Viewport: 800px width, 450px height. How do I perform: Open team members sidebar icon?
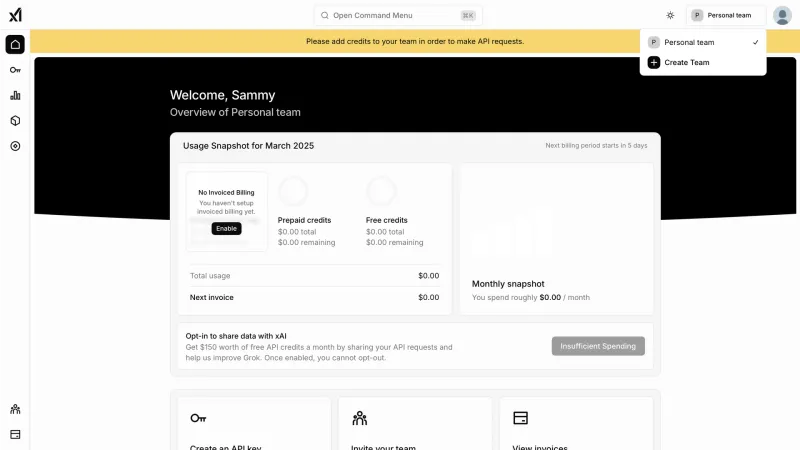[15, 409]
